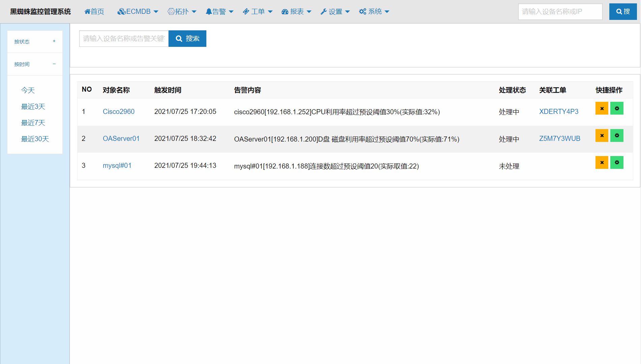641x364 pixels.
Task: Click the green gear button for OAServer01 alert
Action: pos(617,135)
